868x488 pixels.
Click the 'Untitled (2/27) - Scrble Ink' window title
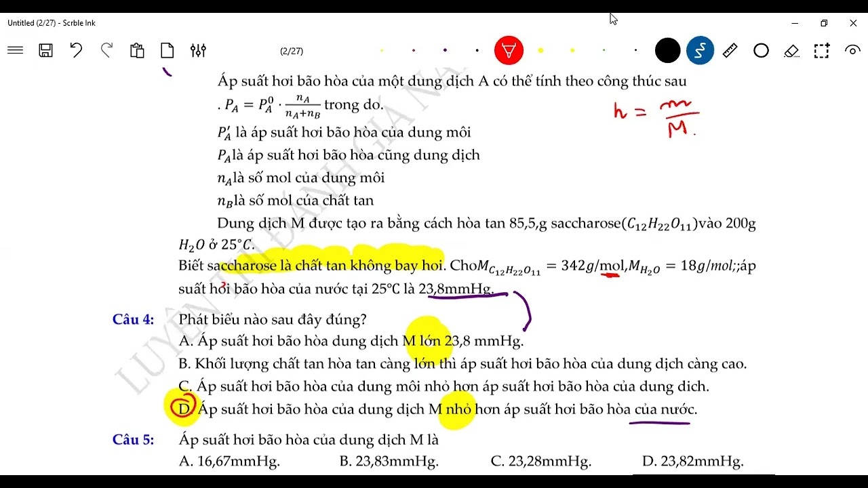[x=52, y=23]
